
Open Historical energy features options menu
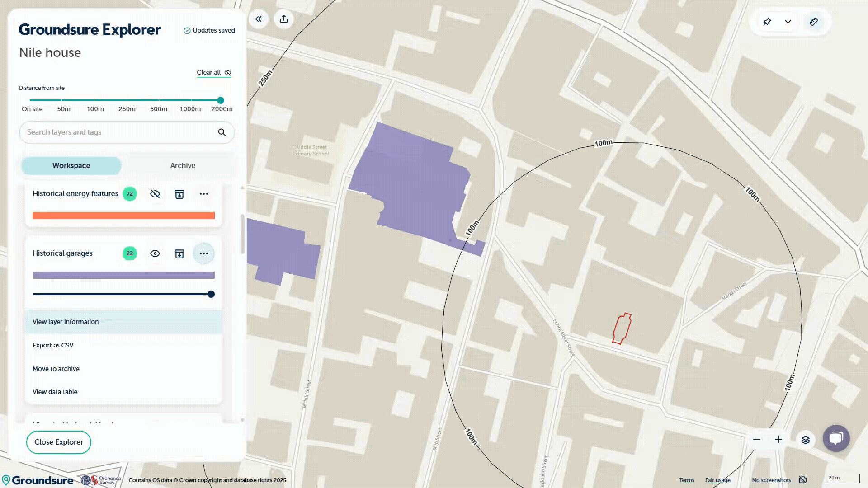(204, 194)
